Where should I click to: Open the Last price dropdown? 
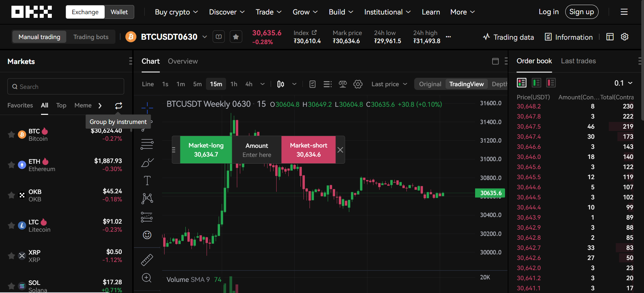click(389, 84)
